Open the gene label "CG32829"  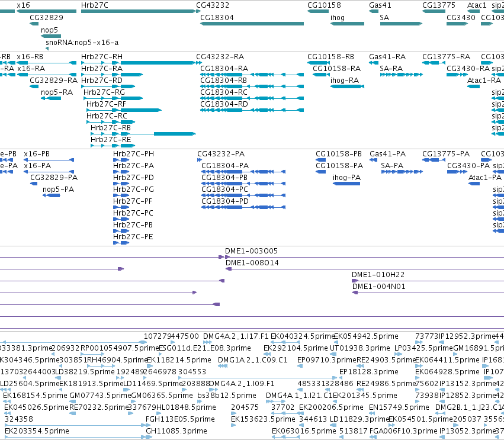(46, 17)
